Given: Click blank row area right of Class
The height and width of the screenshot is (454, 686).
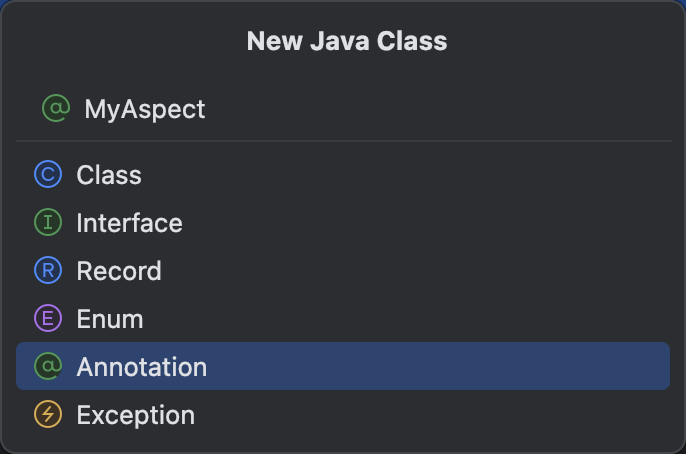Looking at the screenshot, I should point(406,175).
